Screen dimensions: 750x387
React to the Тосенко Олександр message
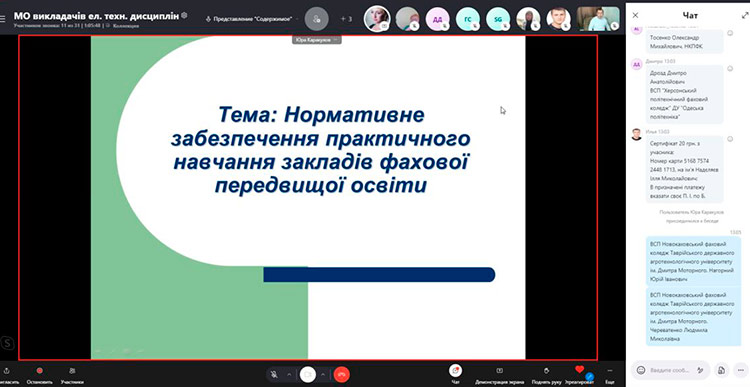coord(730,33)
